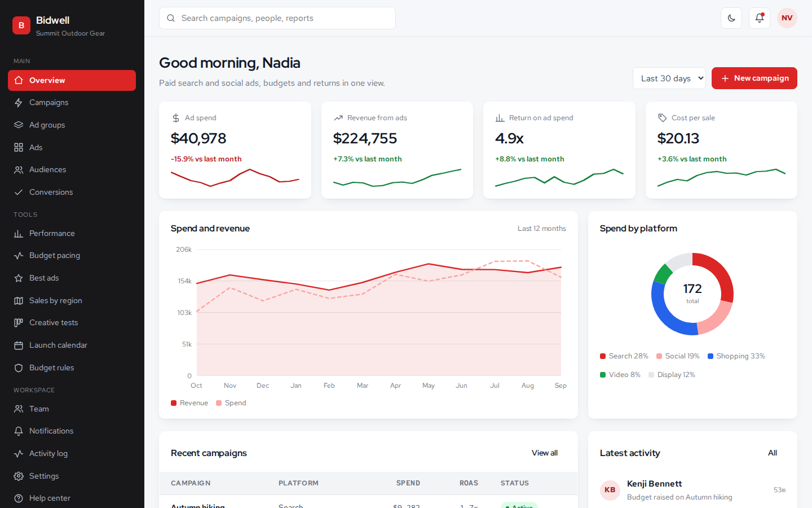Click the Last 12 months label
812x508 pixels.
click(542, 229)
